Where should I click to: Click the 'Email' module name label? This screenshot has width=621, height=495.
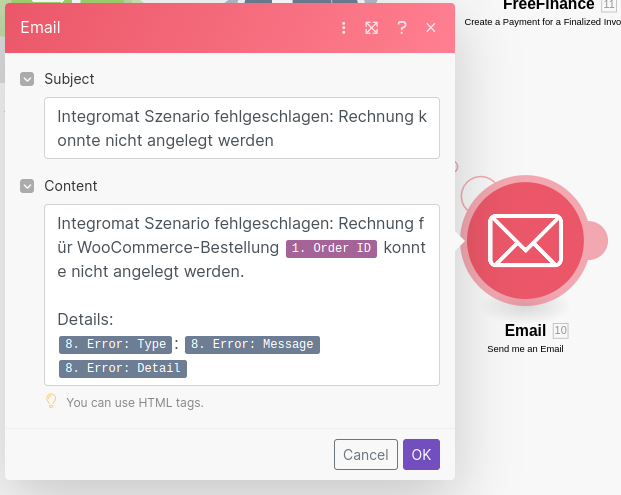pos(525,331)
